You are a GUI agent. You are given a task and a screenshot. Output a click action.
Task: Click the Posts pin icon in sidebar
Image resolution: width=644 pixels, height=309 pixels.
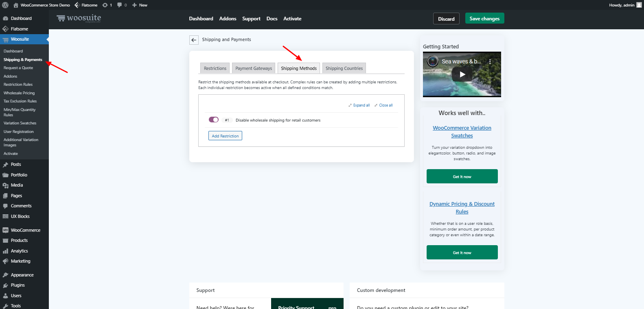click(x=5, y=164)
